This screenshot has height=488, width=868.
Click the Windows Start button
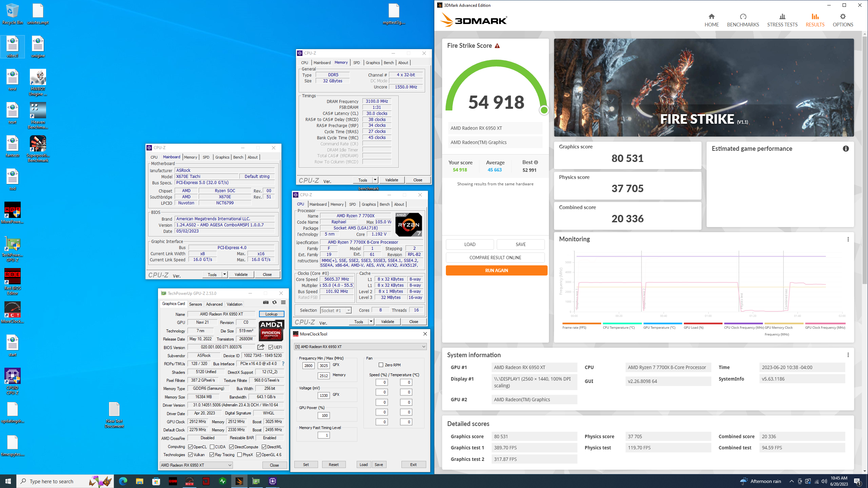pyautogui.click(x=8, y=481)
